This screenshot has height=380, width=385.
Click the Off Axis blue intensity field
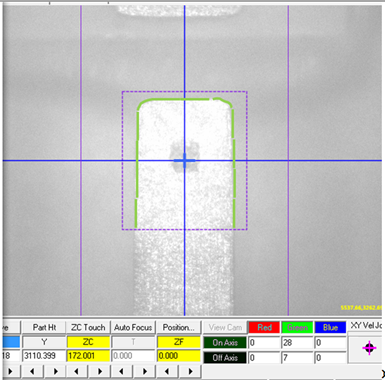point(330,358)
